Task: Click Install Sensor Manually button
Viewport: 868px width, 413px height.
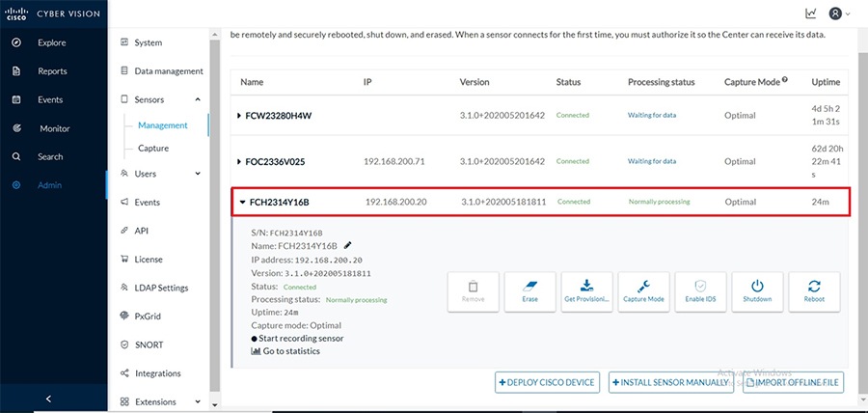Action: click(x=671, y=382)
